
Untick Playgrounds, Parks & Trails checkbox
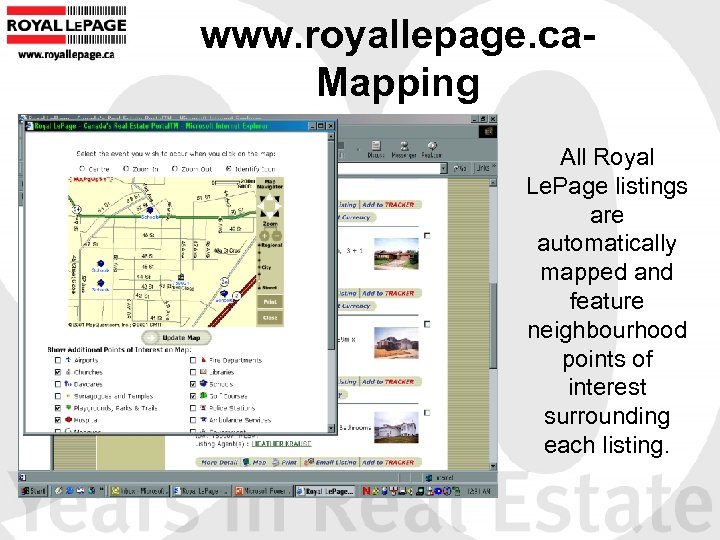point(58,408)
